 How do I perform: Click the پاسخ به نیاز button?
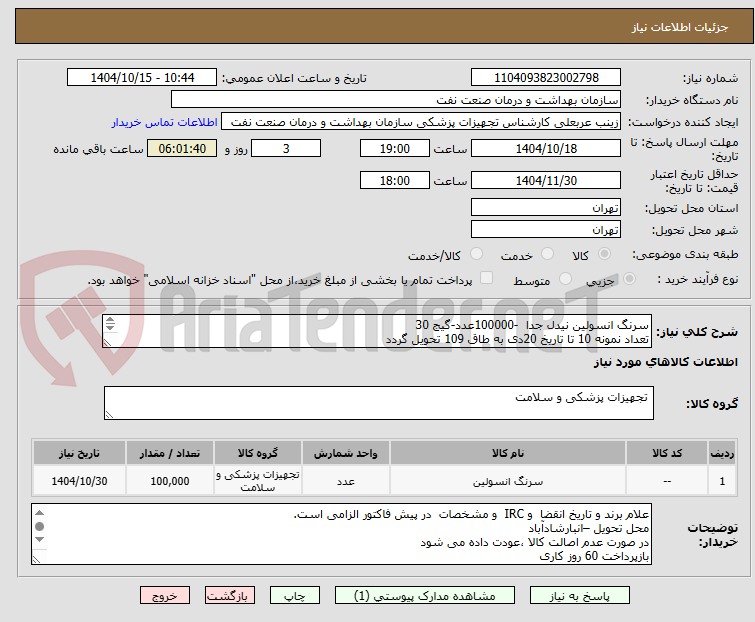point(579,596)
